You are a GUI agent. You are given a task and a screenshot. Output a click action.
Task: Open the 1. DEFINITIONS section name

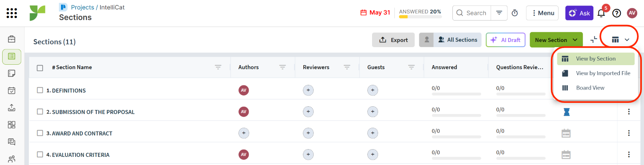point(66,90)
